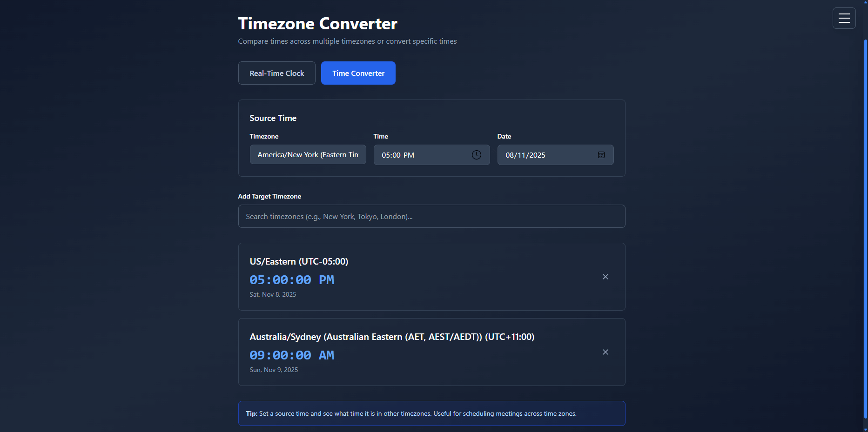Screen dimensions: 868x432
Task: Open the time picker clock icon
Action: click(476, 155)
